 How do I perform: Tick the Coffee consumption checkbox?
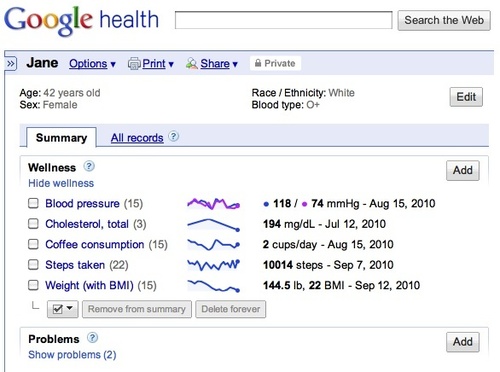(33, 244)
